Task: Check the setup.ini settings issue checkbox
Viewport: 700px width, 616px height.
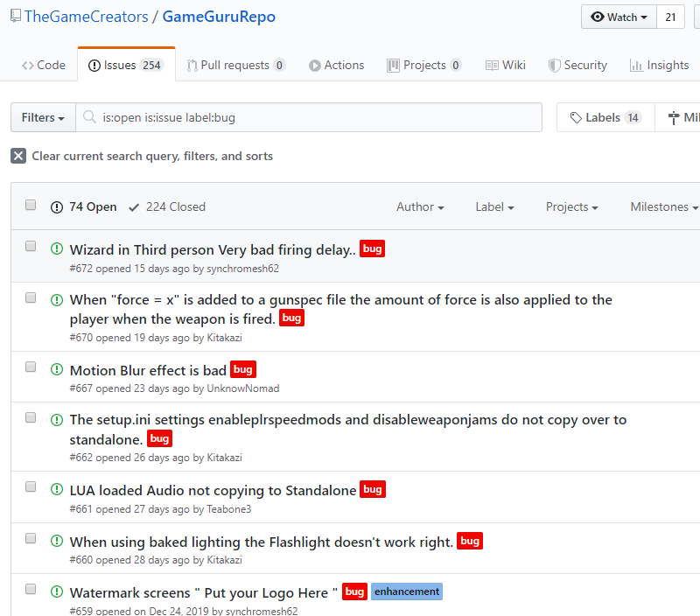Action: [x=31, y=417]
